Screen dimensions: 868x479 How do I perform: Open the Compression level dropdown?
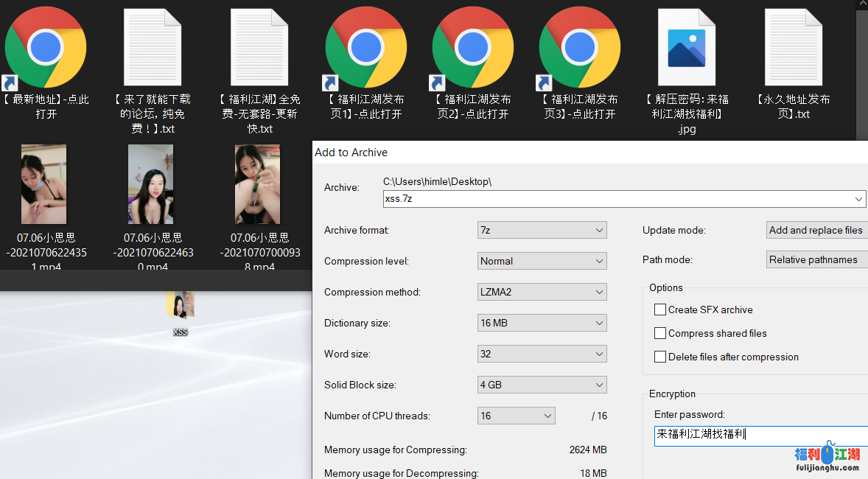point(542,261)
